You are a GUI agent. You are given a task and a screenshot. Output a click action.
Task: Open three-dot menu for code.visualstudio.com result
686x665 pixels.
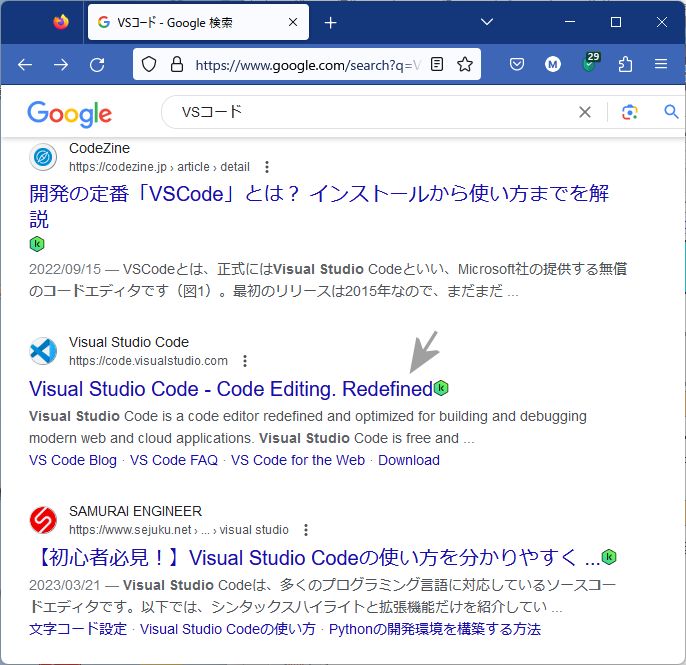pyautogui.click(x=245, y=361)
